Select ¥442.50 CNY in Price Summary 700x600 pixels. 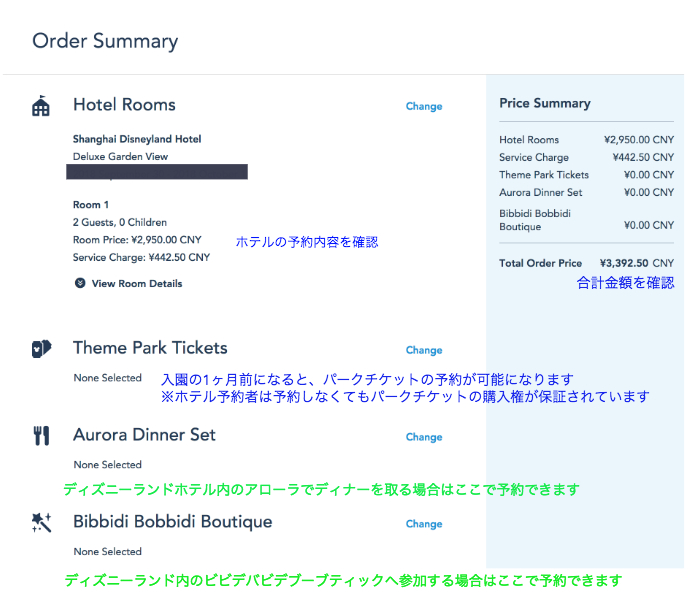coord(643,157)
